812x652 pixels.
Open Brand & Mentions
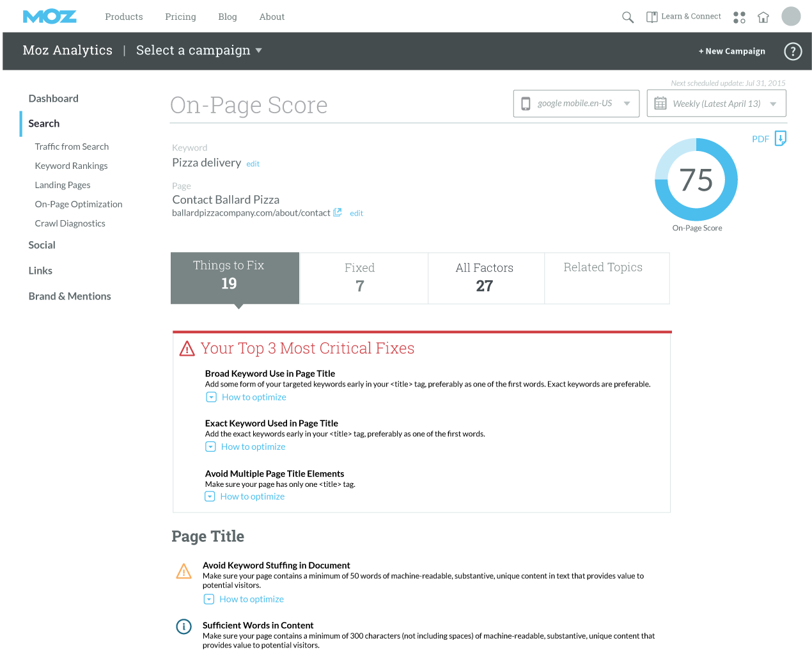pos(70,296)
